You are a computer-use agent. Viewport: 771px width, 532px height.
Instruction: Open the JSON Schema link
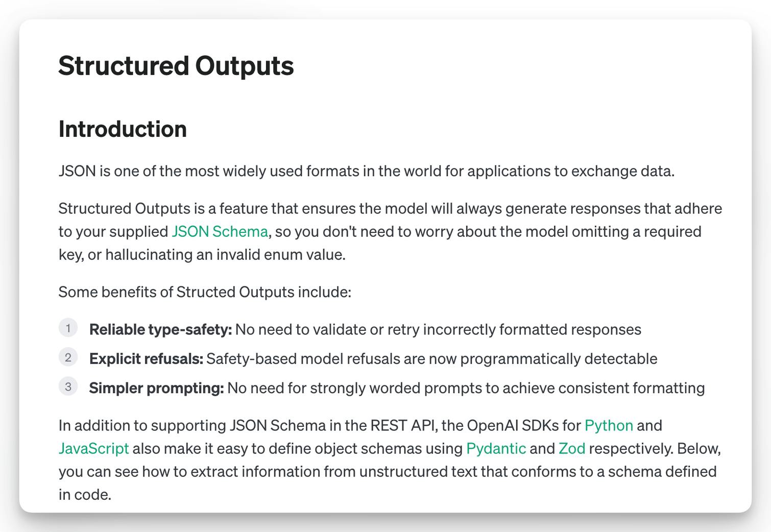pos(220,232)
